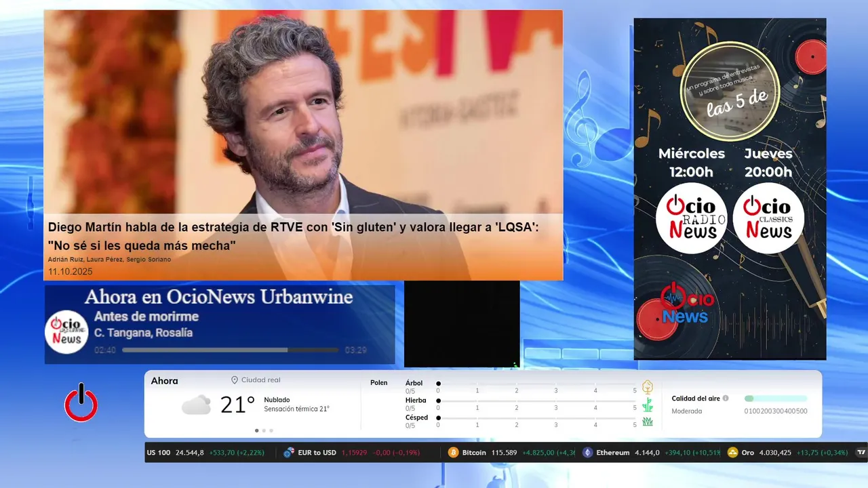Click the OcioNews logo in now-playing panel
The width and height of the screenshot is (868, 488).
66,331
